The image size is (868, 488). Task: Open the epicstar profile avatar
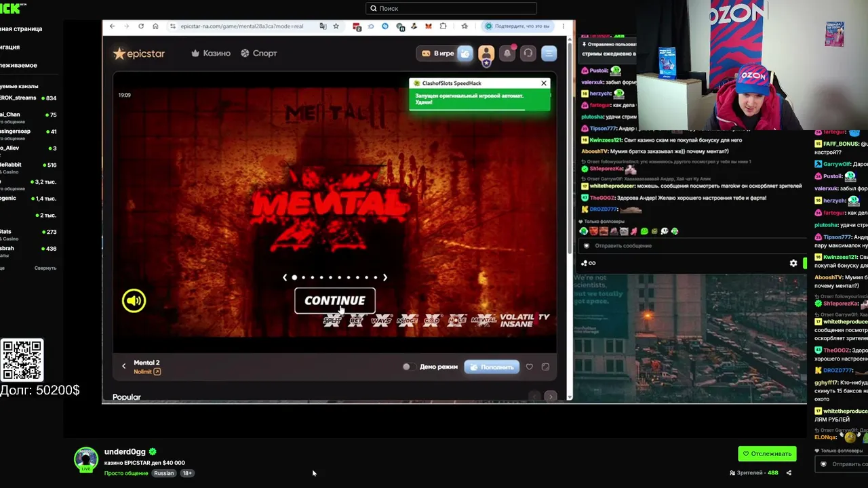coord(486,54)
